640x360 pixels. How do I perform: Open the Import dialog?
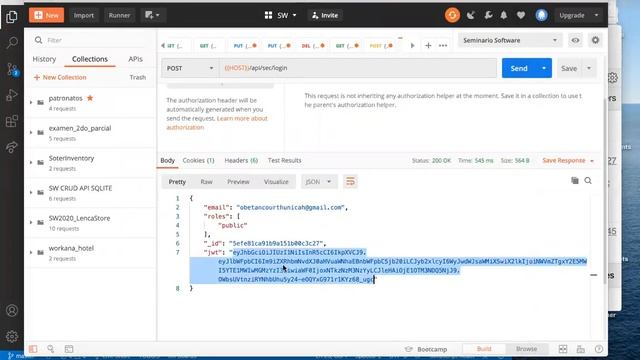click(x=84, y=15)
